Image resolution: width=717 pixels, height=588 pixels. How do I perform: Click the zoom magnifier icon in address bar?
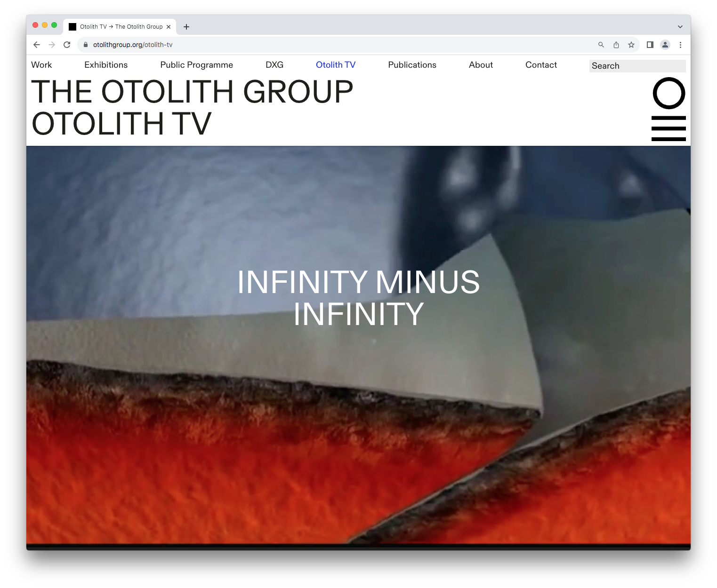click(601, 45)
